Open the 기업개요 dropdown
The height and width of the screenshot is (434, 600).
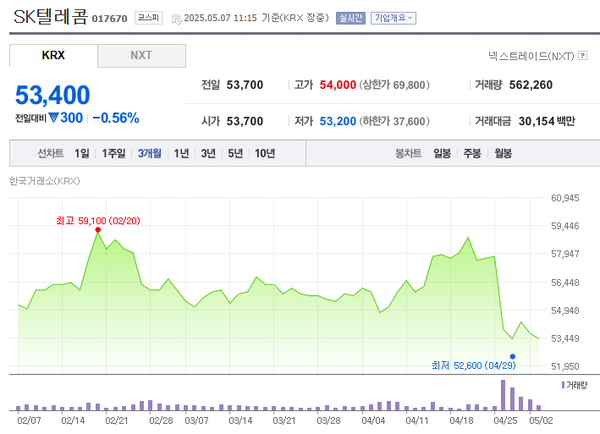pyautogui.click(x=393, y=18)
